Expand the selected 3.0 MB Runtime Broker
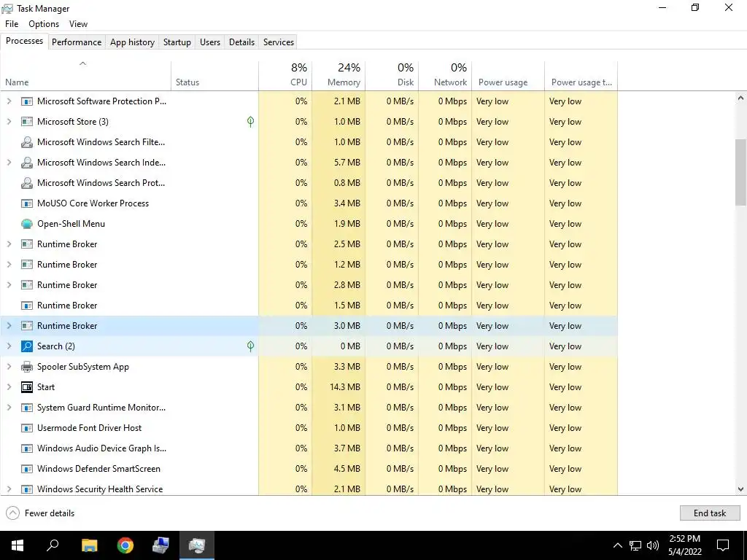This screenshot has width=747, height=560. [9, 326]
